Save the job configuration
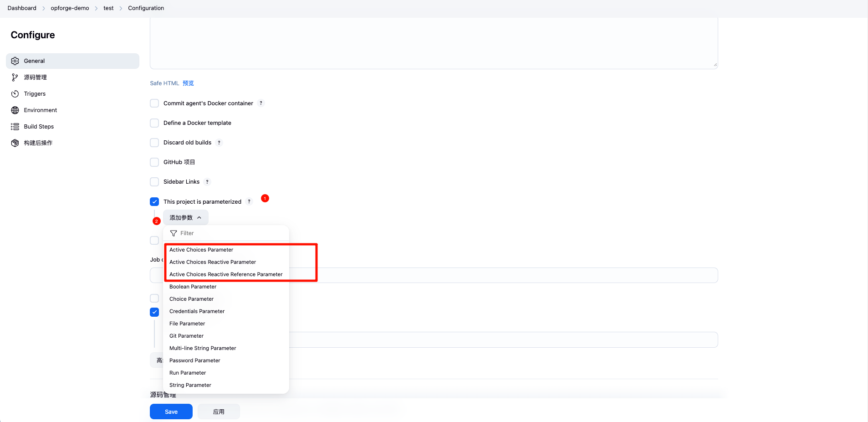Image resolution: width=868 pixels, height=422 pixels. tap(171, 412)
